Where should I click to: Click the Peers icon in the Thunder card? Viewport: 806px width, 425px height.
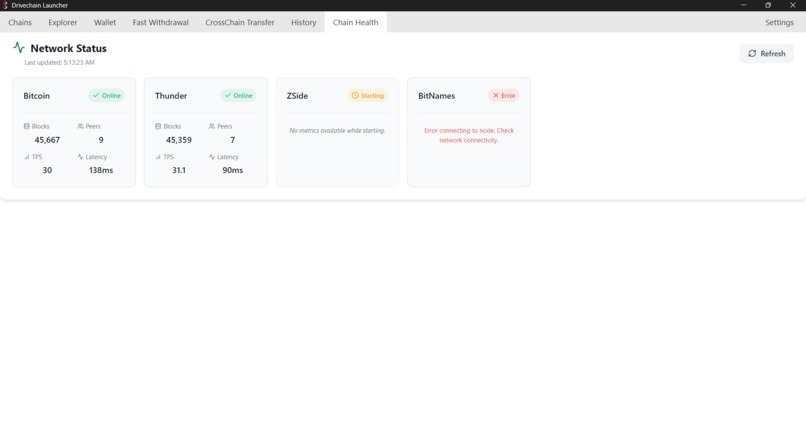[212, 126]
